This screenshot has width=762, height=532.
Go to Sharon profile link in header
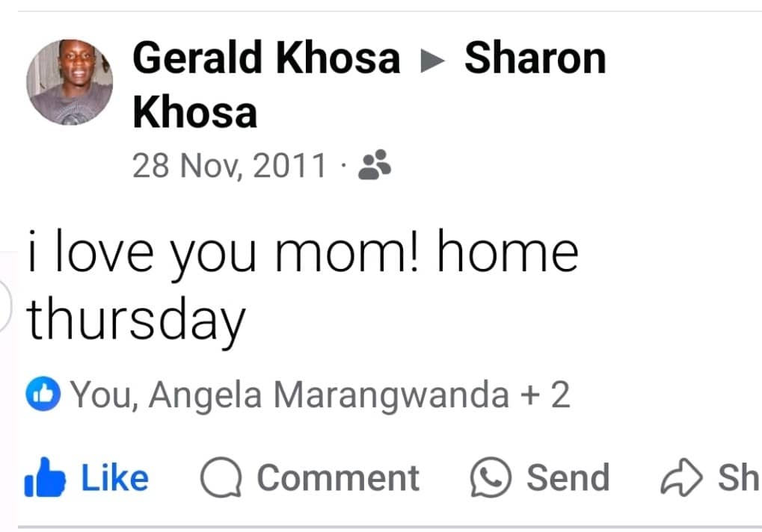(x=535, y=58)
